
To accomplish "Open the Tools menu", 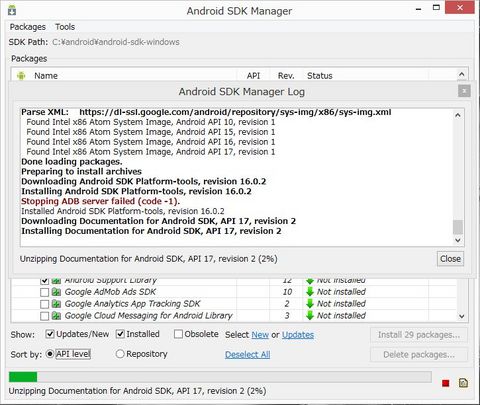I will tap(65, 27).
